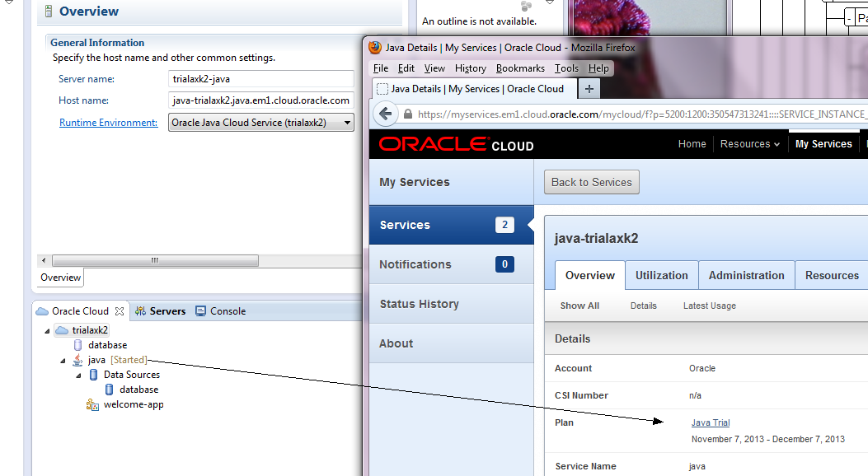Image resolution: width=868 pixels, height=476 pixels.
Task: Open the Runtime Environment link
Action: pos(109,123)
